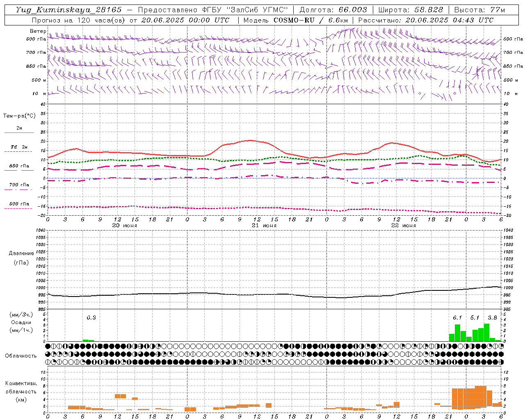525x420 pixels.
Task: Click the 'Долгота: 66.003' value
Action: point(333,10)
